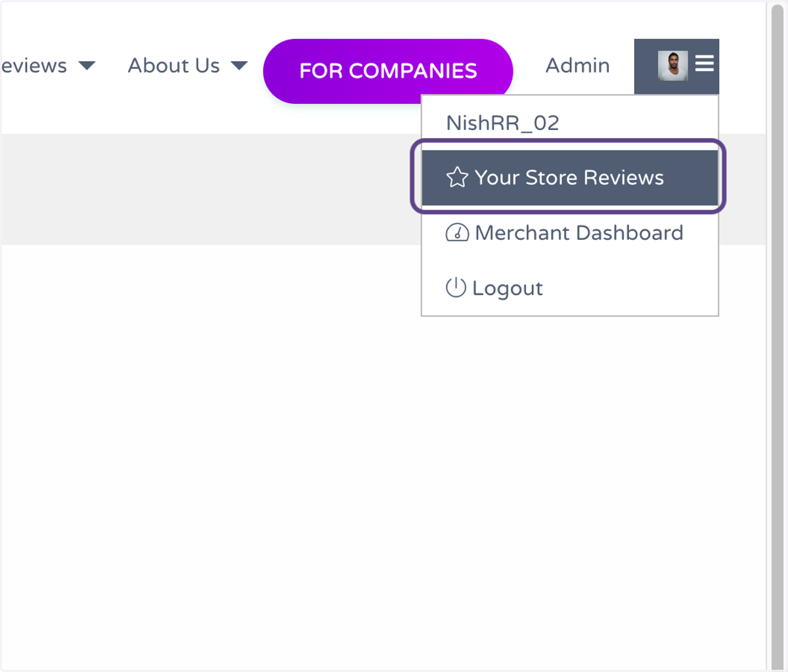Click the FOR COMPANIES button

pyautogui.click(x=388, y=71)
